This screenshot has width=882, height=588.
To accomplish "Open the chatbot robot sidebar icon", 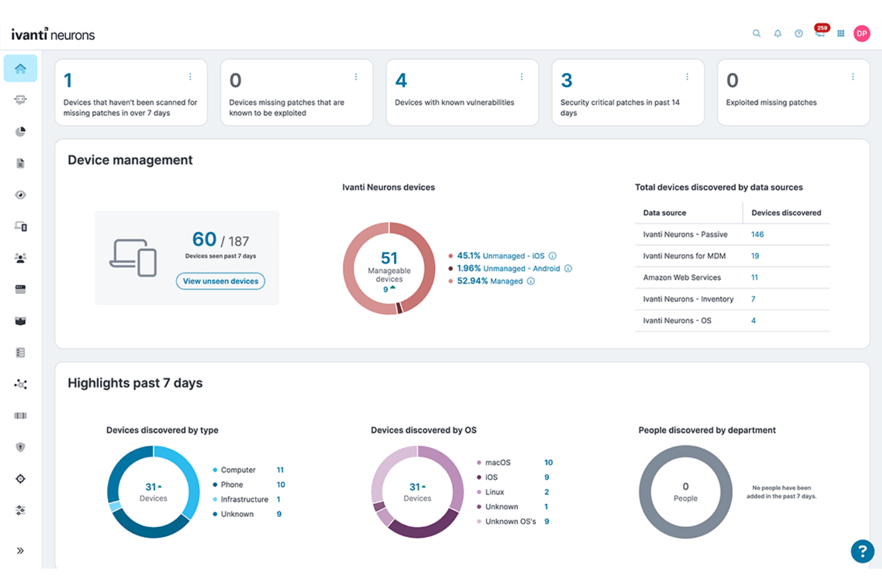I will point(20,100).
